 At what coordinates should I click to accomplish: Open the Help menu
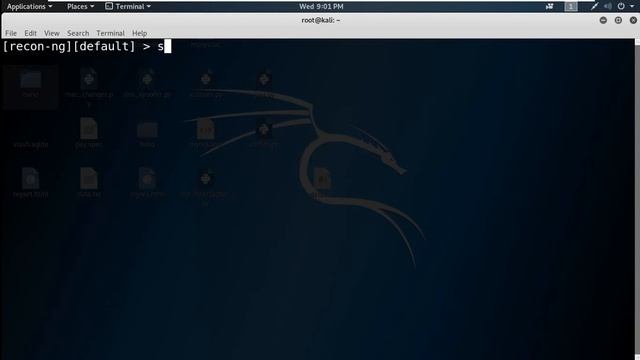click(139, 33)
